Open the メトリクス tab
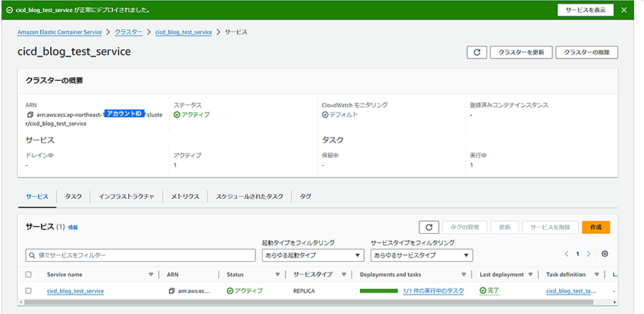 point(185,197)
